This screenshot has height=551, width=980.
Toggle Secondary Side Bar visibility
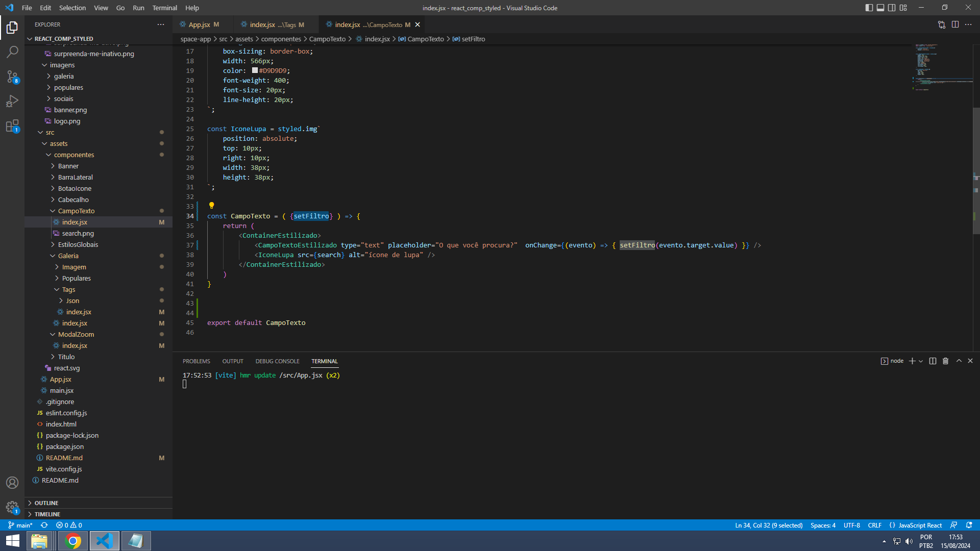click(x=892, y=8)
